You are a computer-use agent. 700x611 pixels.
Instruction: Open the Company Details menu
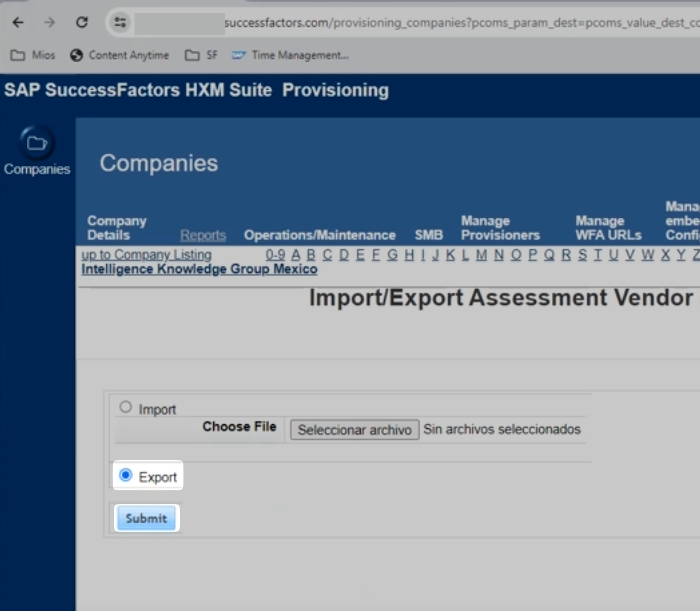point(117,228)
